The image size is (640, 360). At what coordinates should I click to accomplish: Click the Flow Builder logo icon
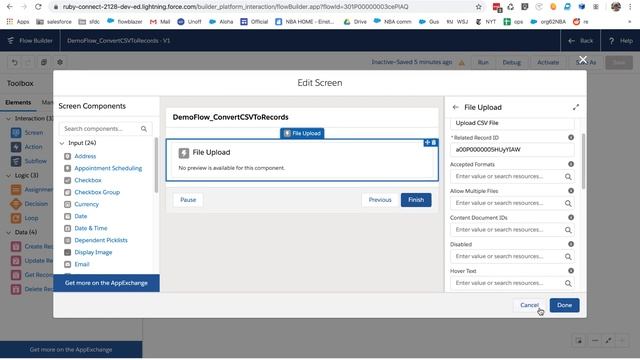[x=11, y=40]
